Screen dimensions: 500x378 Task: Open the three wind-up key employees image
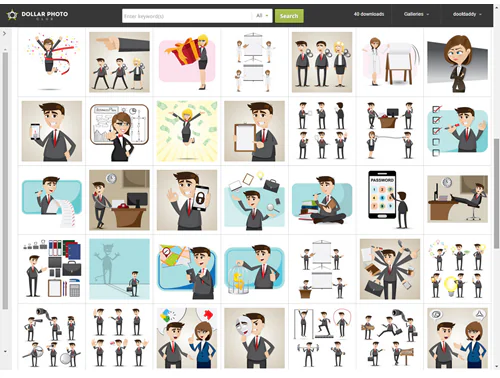pos(322,62)
